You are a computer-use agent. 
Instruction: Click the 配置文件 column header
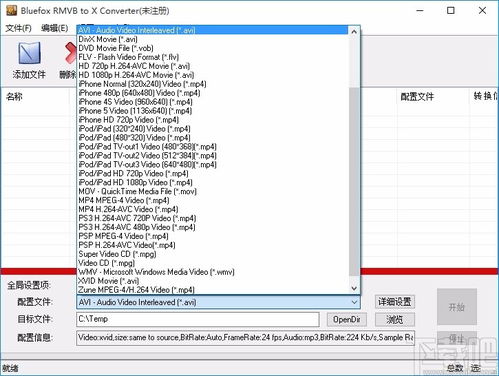pos(417,97)
